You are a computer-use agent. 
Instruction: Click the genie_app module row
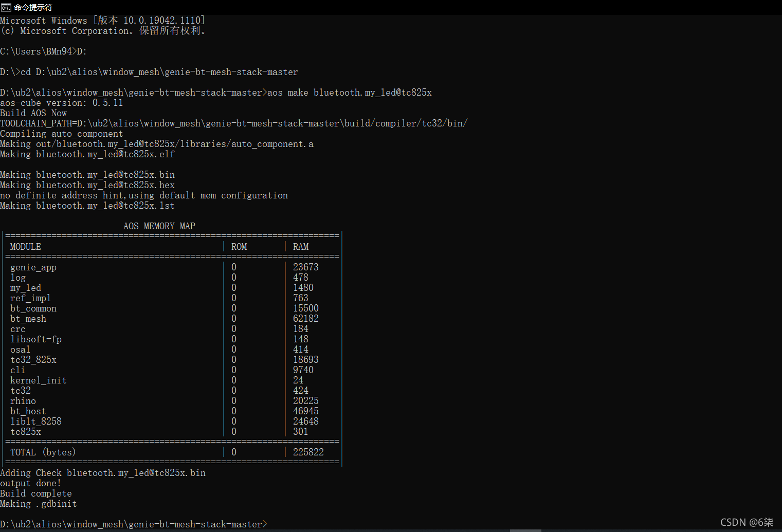[x=172, y=267]
